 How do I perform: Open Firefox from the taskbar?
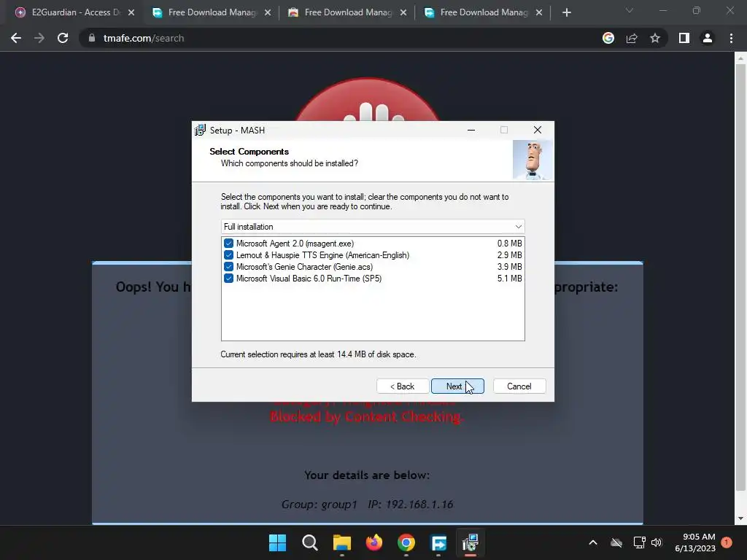[x=374, y=542]
